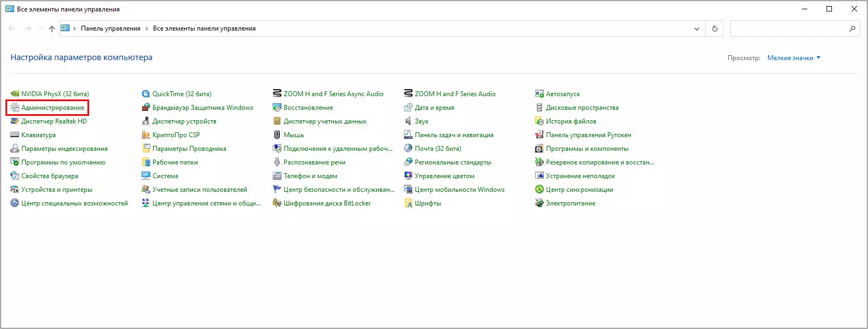Open Центр безопасности и обслуживания link

tap(339, 190)
